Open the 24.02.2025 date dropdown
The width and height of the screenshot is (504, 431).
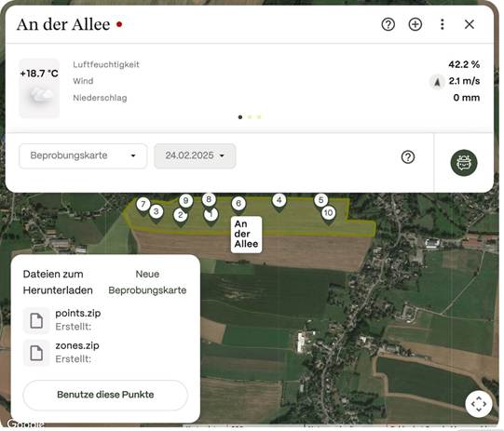click(x=195, y=156)
